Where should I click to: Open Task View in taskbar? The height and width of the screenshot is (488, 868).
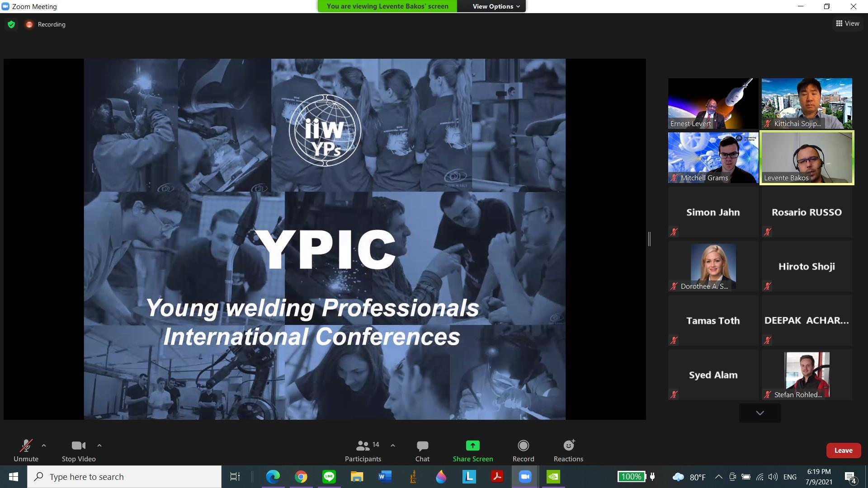(235, 477)
